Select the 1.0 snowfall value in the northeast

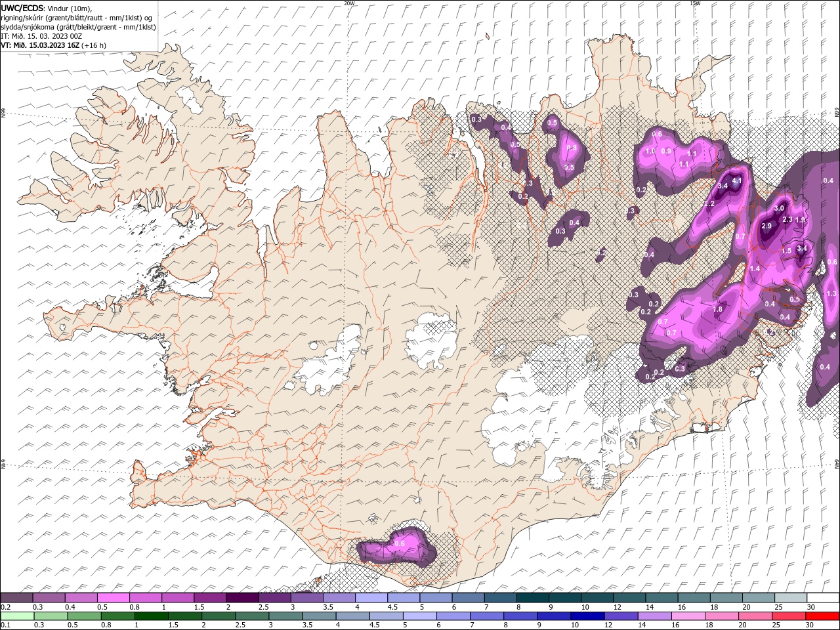pos(651,151)
